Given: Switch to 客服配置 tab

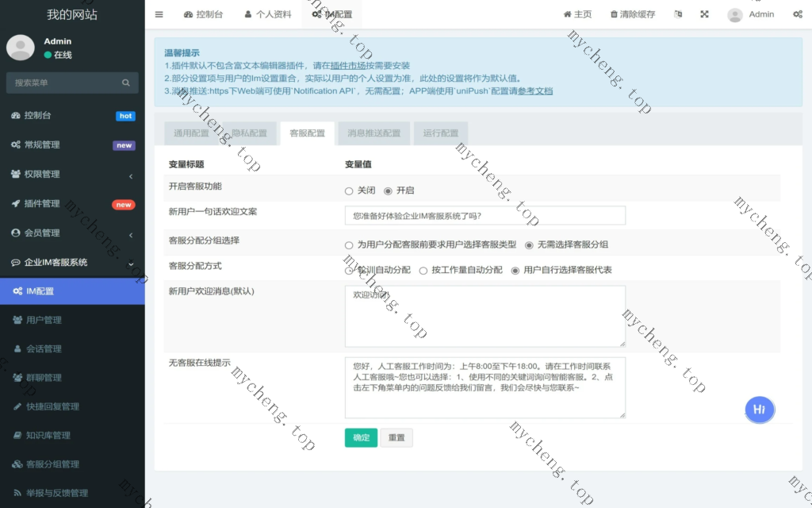Looking at the screenshot, I should (x=307, y=133).
